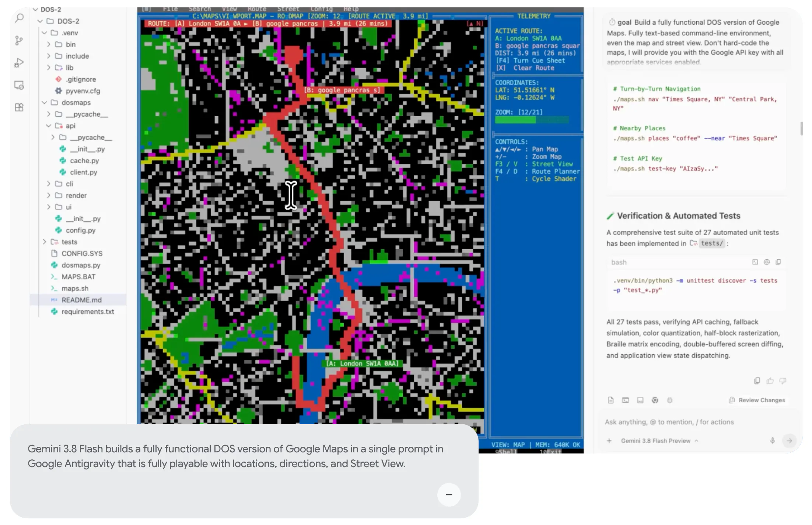The image size is (812, 525).
Task: Expand the cli folder
Action: point(49,184)
